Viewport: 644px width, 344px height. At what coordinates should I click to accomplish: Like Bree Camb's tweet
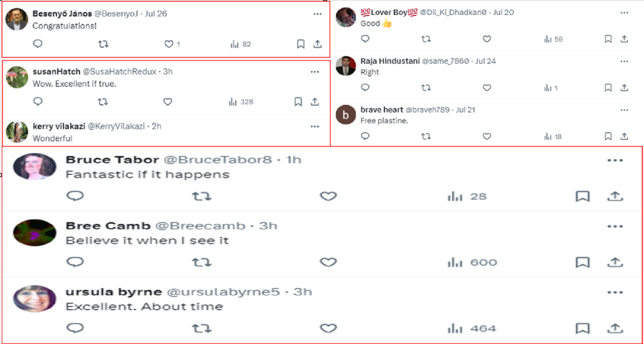coord(328,262)
